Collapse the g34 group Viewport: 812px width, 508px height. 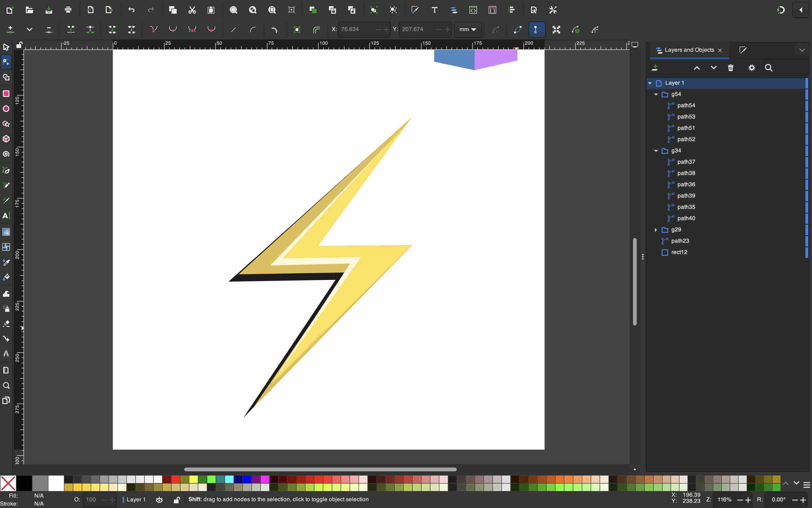coord(656,151)
